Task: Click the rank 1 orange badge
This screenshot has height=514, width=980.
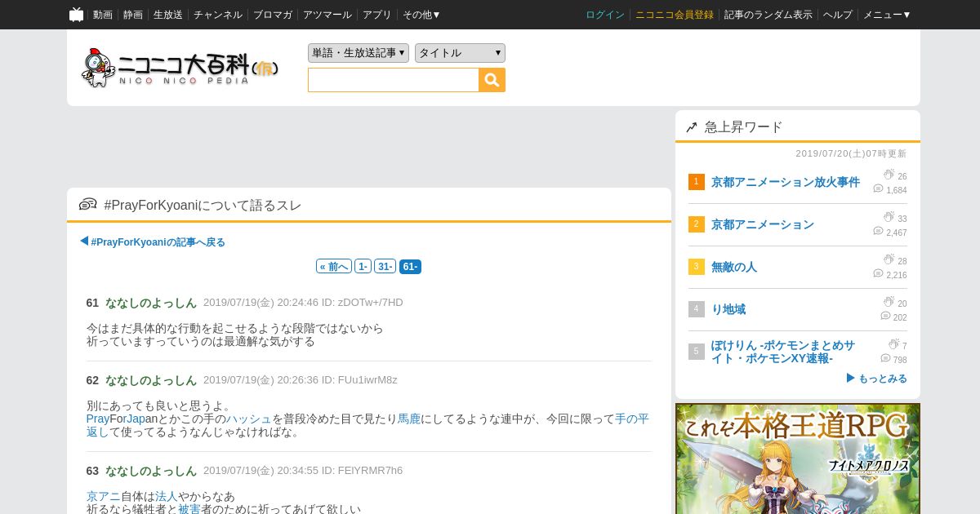Action: [697, 182]
